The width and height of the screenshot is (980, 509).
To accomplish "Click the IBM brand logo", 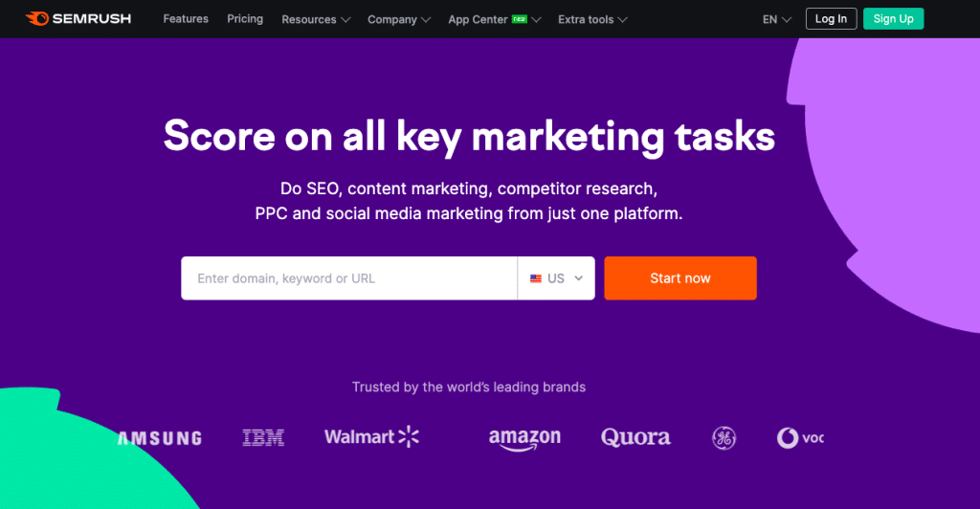I will pyautogui.click(x=263, y=438).
